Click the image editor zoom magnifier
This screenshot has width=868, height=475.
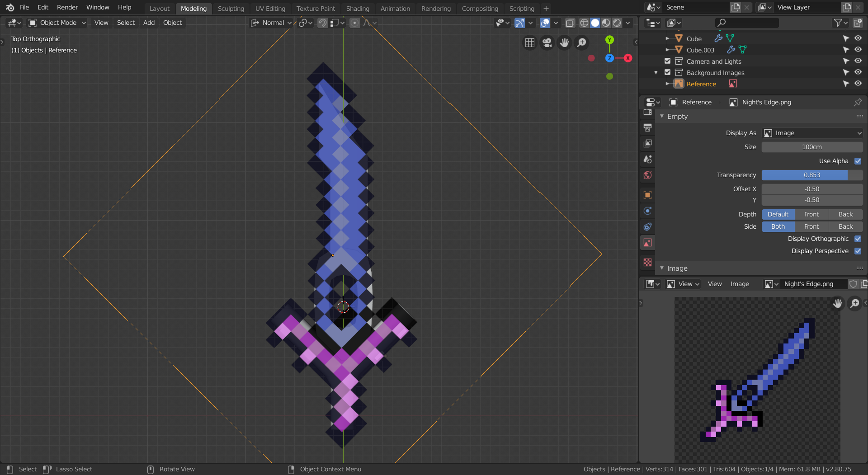click(x=854, y=303)
